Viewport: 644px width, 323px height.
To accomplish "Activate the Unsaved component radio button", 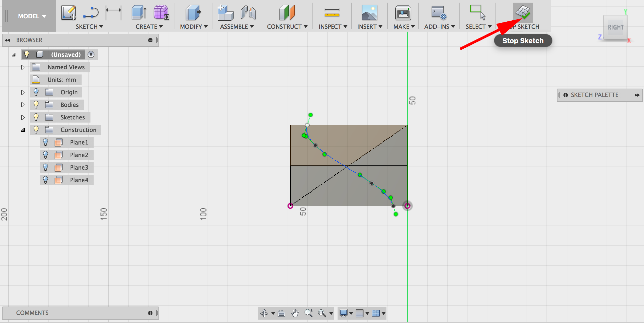I will [x=91, y=54].
